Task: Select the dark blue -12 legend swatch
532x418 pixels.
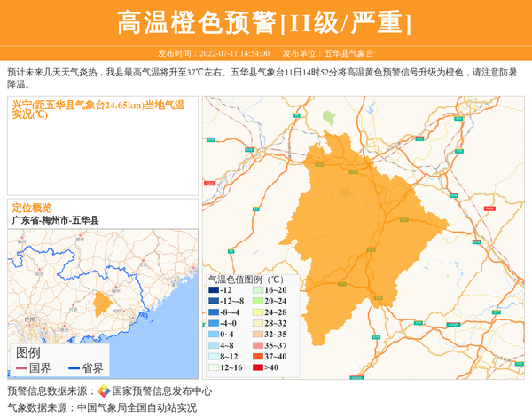Action: pyautogui.click(x=213, y=290)
